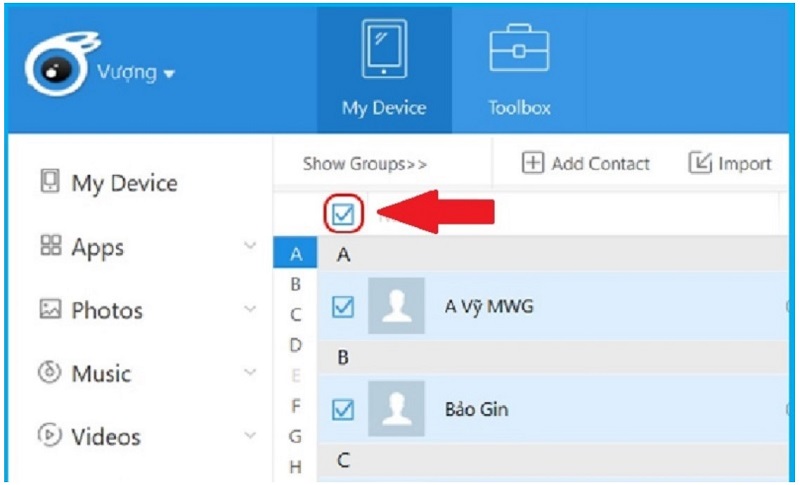
Task: Select the Apps grid icon in sidebar
Action: pyautogui.click(x=50, y=247)
